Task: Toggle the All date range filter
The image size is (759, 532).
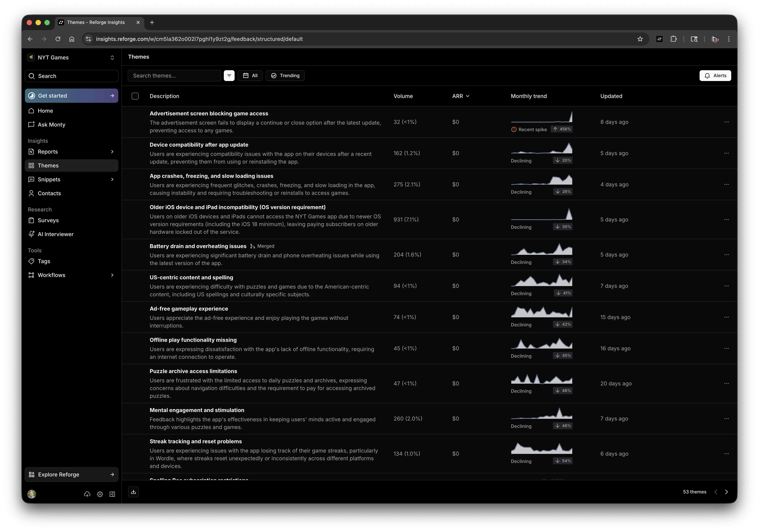Action: (x=250, y=75)
